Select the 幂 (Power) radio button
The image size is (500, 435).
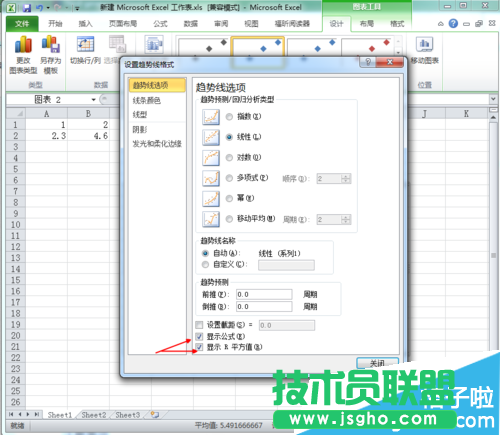click(x=229, y=198)
